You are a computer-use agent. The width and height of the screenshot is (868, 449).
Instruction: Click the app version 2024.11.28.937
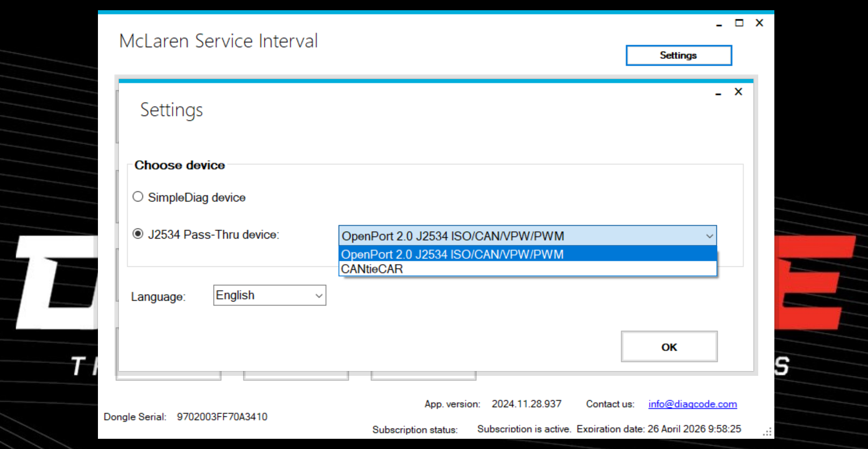[x=526, y=404]
